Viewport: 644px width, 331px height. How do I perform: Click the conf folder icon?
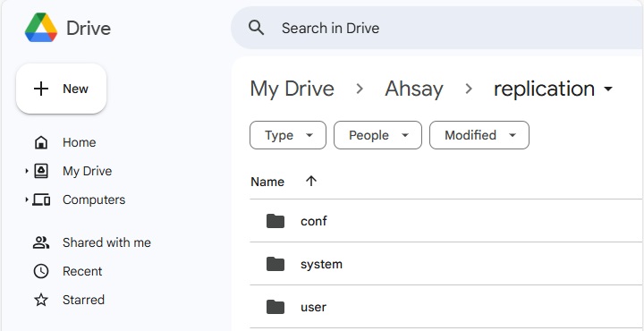click(275, 221)
